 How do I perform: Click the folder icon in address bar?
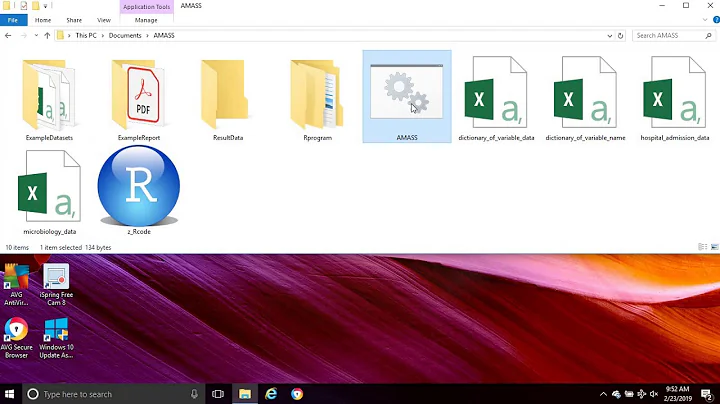[60, 35]
